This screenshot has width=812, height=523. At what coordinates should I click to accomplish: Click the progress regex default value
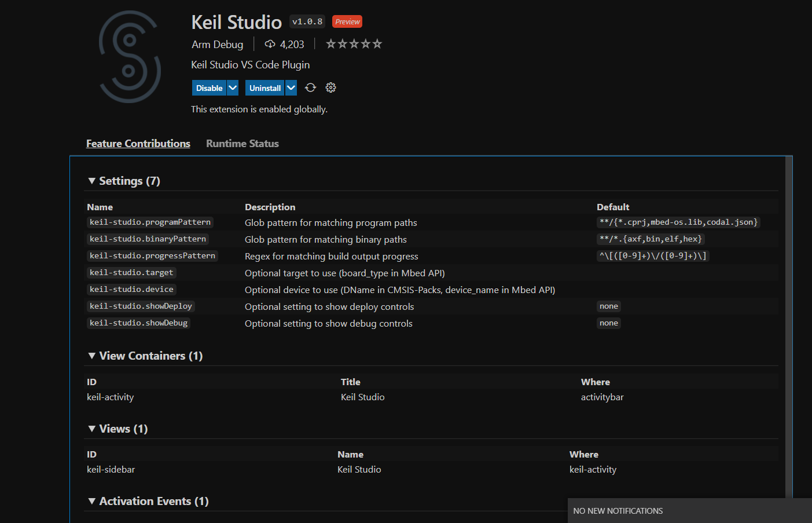pyautogui.click(x=653, y=256)
